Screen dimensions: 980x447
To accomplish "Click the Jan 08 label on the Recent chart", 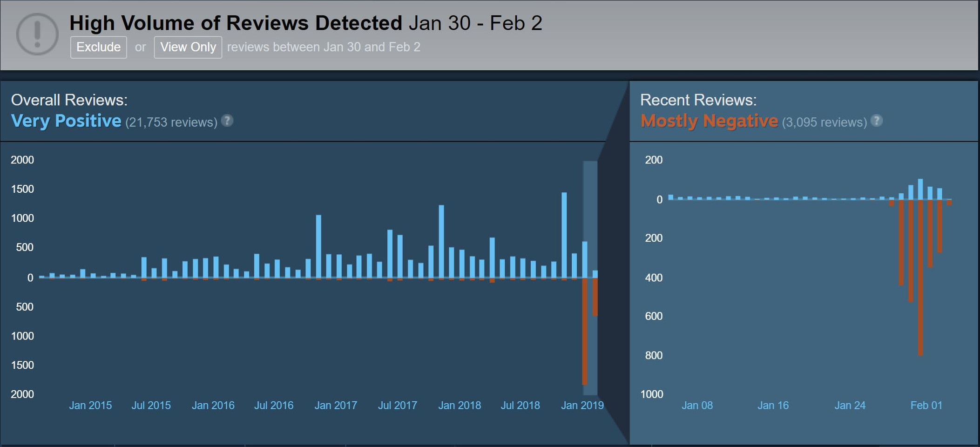I will pos(697,406).
